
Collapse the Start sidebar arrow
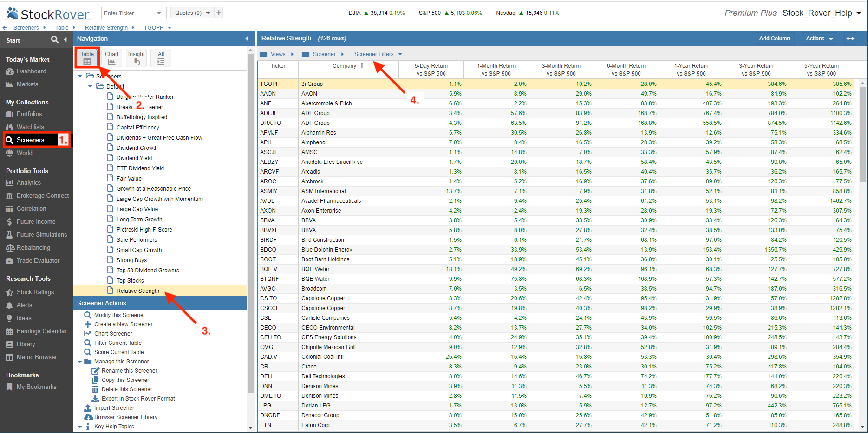(x=65, y=40)
